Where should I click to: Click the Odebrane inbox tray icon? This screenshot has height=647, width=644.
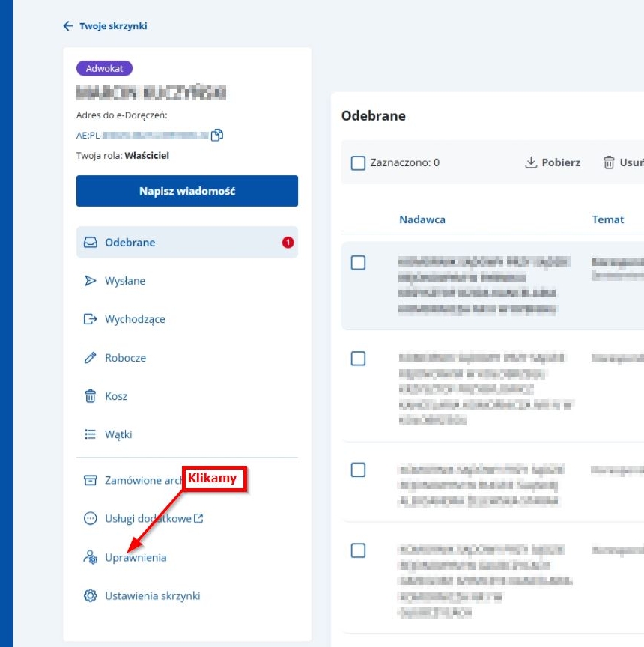(91, 242)
